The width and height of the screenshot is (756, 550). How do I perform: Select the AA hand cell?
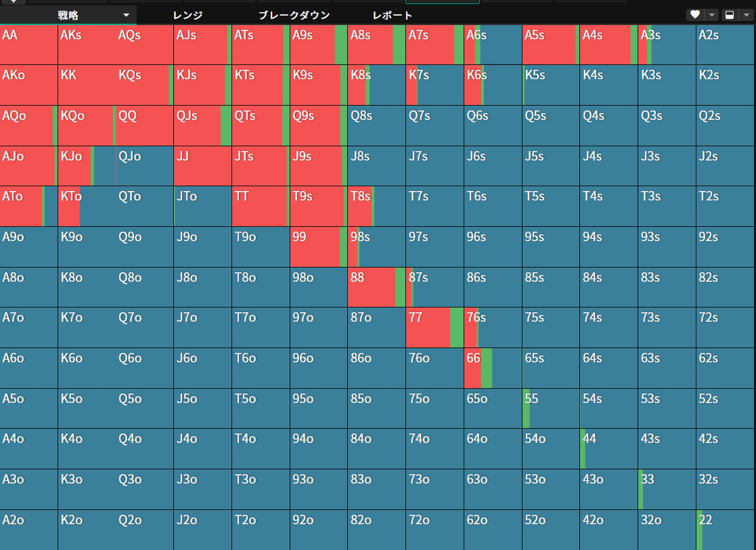pos(29,45)
